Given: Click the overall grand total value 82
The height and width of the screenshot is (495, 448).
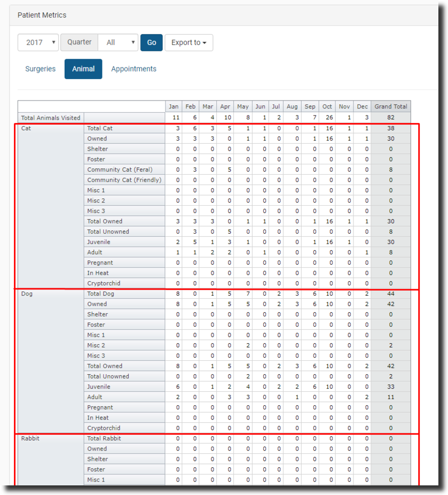Looking at the screenshot, I should click(x=390, y=118).
